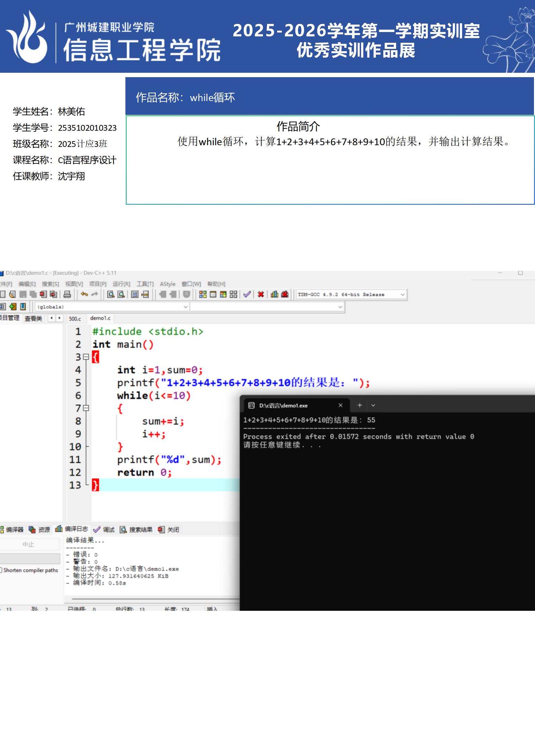Image resolution: width=535 pixels, height=756 pixels.
Task: Expand the (globals) scope dropdown
Action: (x=185, y=307)
